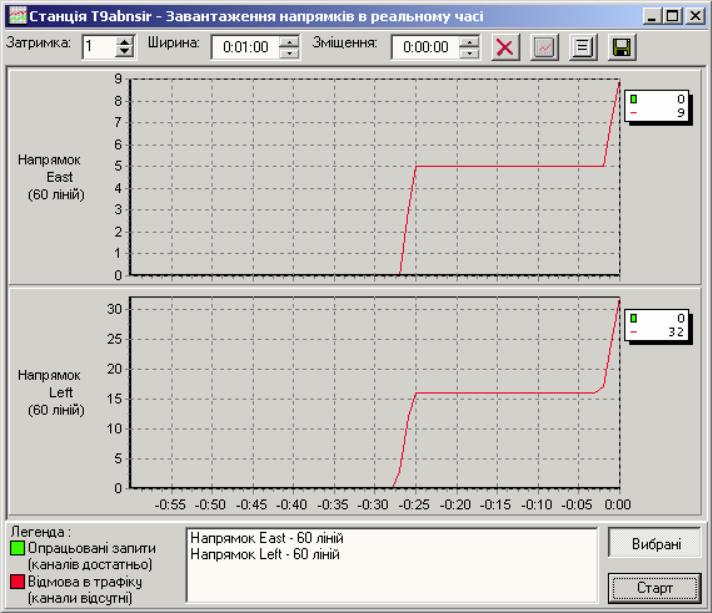Click the Легенда : heading

click(41, 531)
